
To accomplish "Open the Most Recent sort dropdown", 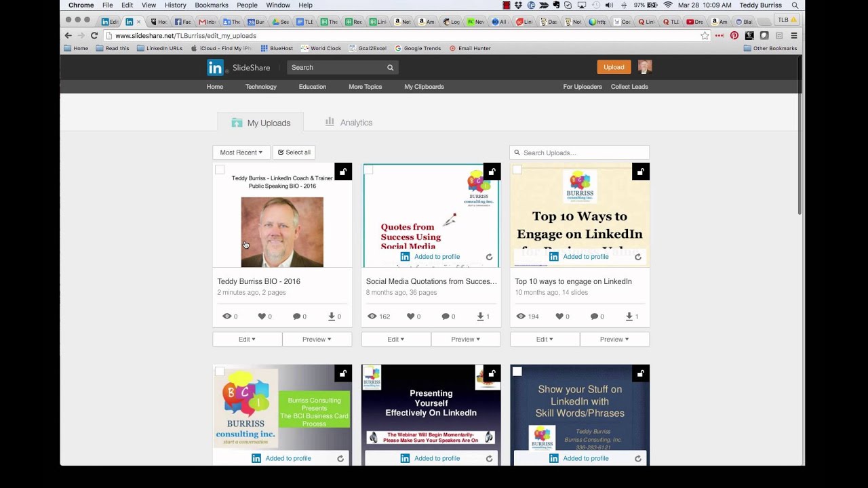I will coord(241,152).
